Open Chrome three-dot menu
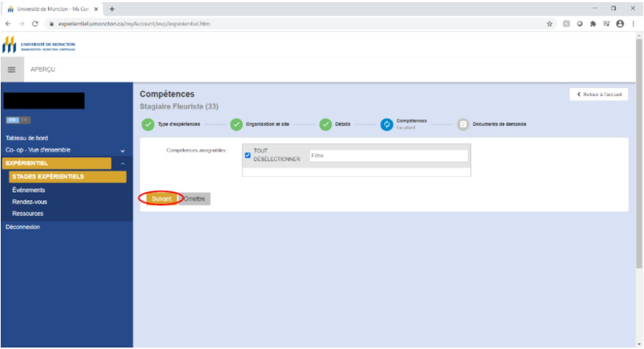 (x=633, y=24)
